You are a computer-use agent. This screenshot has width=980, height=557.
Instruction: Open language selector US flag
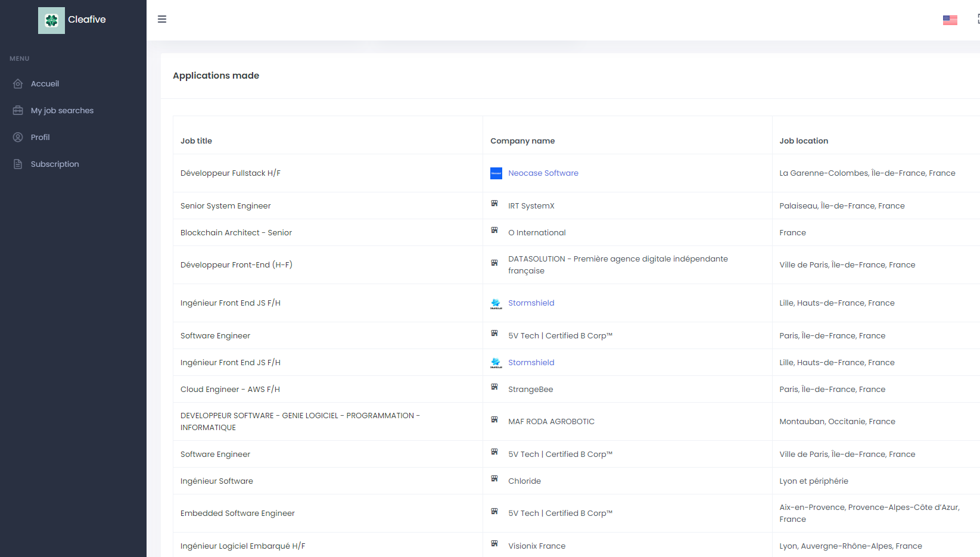pos(950,20)
